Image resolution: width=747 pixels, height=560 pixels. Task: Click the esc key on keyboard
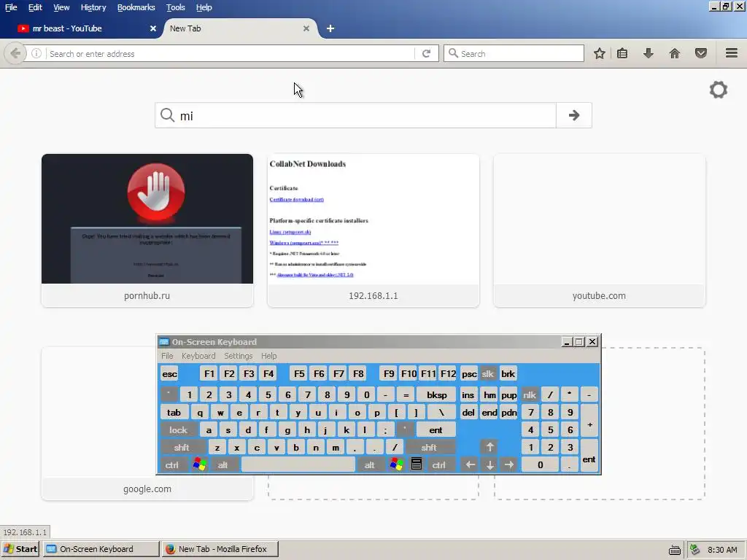[x=169, y=373]
